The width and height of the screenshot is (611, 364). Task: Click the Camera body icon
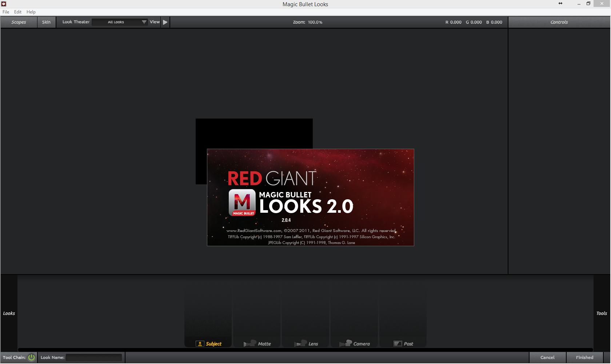pyautogui.click(x=346, y=343)
